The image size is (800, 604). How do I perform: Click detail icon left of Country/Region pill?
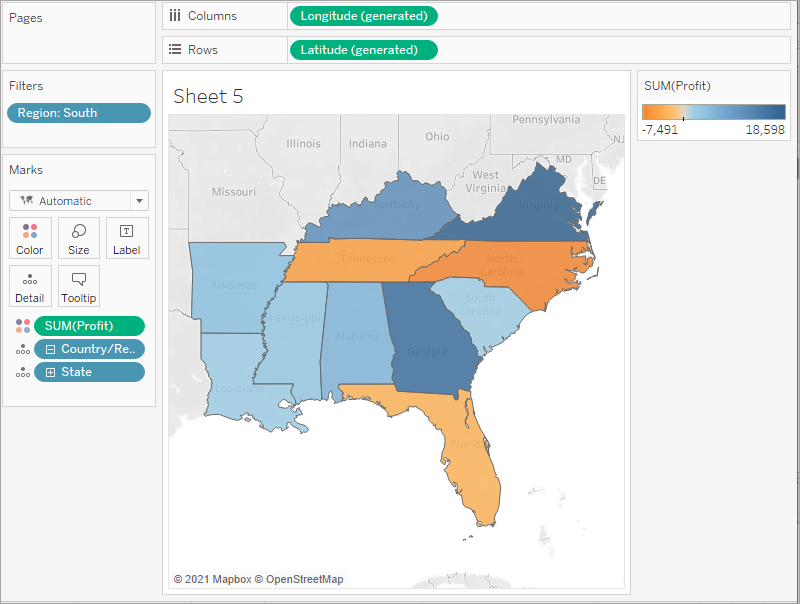coord(22,349)
